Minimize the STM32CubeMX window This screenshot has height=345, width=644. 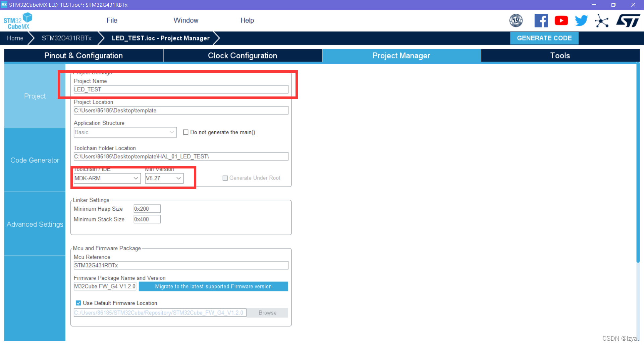coord(594,5)
